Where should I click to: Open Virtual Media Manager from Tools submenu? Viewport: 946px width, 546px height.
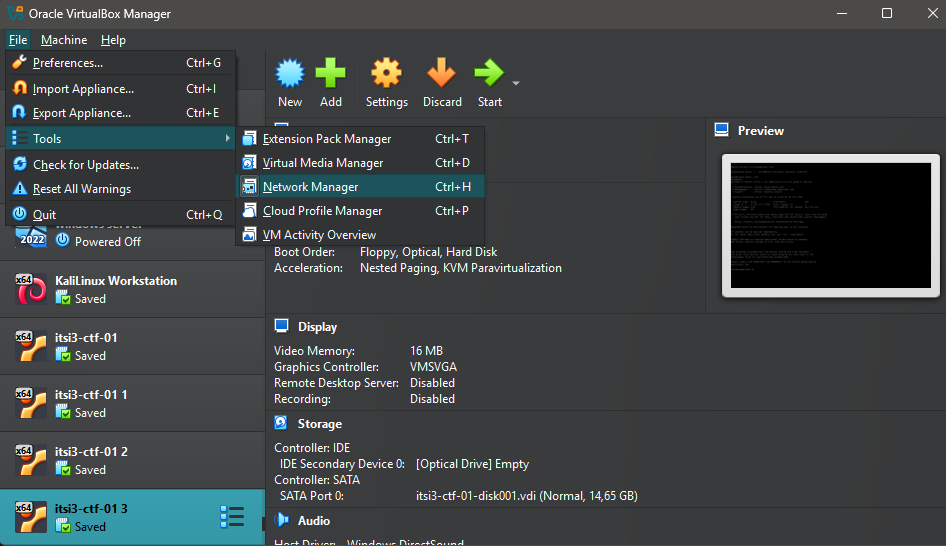[360, 163]
